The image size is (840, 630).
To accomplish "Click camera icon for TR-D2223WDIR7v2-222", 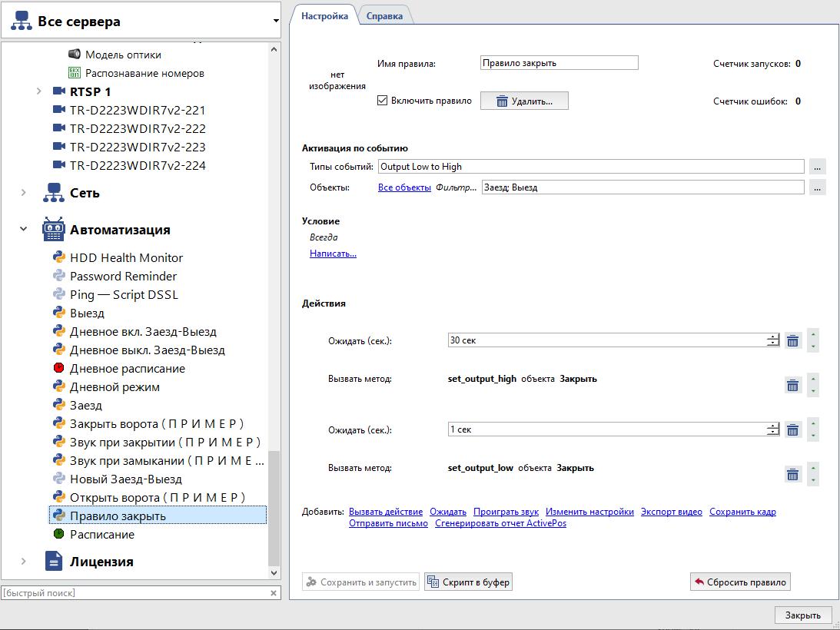I will coord(59,128).
